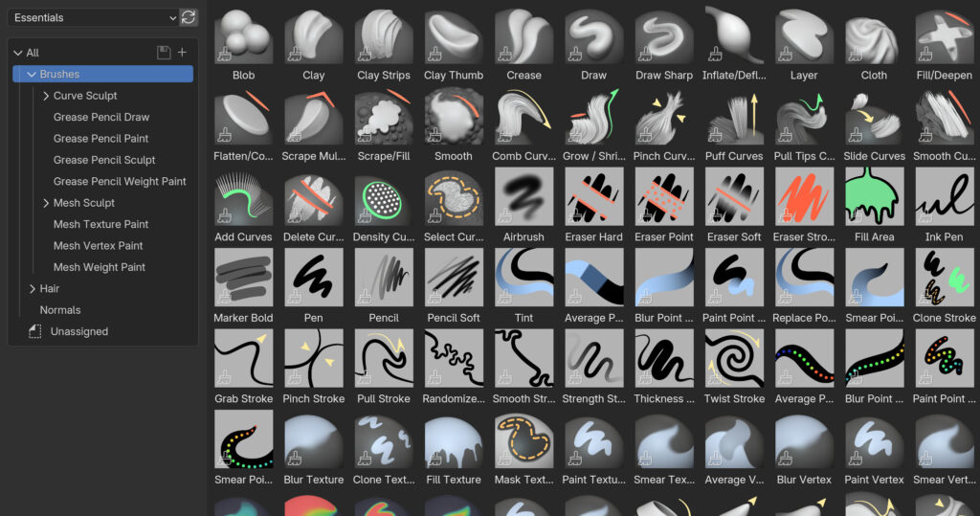Select the Paint Vertex brush
Image resolution: width=980 pixels, height=516 pixels.
(x=874, y=440)
